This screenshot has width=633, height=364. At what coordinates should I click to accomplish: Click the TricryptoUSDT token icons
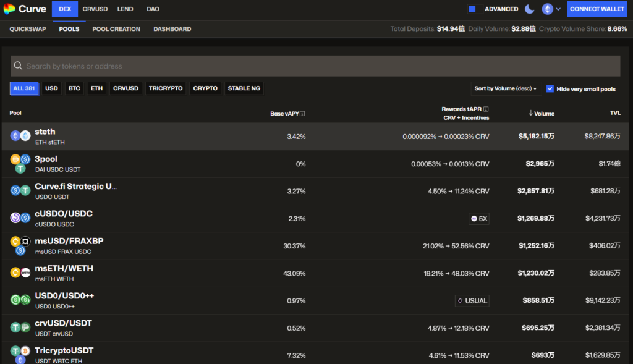[x=20, y=355]
